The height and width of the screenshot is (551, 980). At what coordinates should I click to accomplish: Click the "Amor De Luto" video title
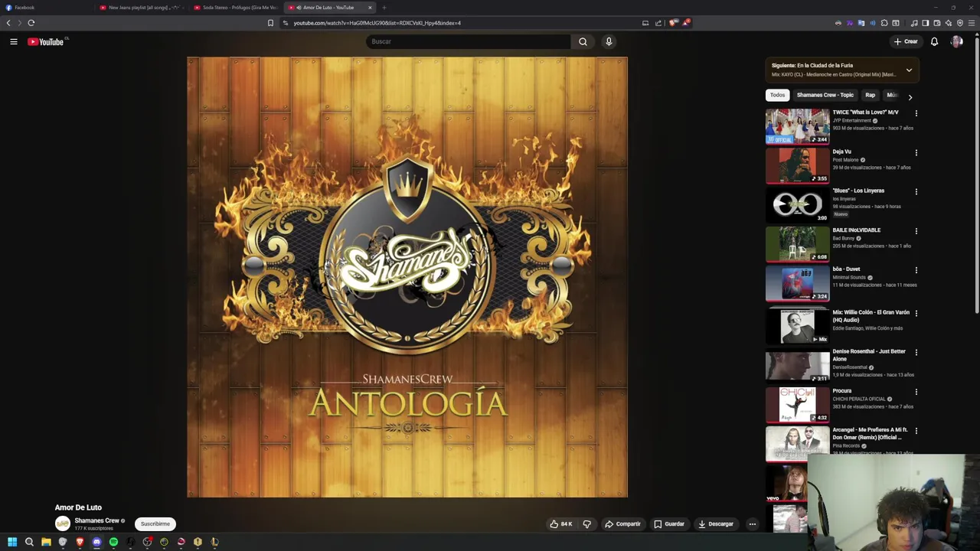point(78,507)
